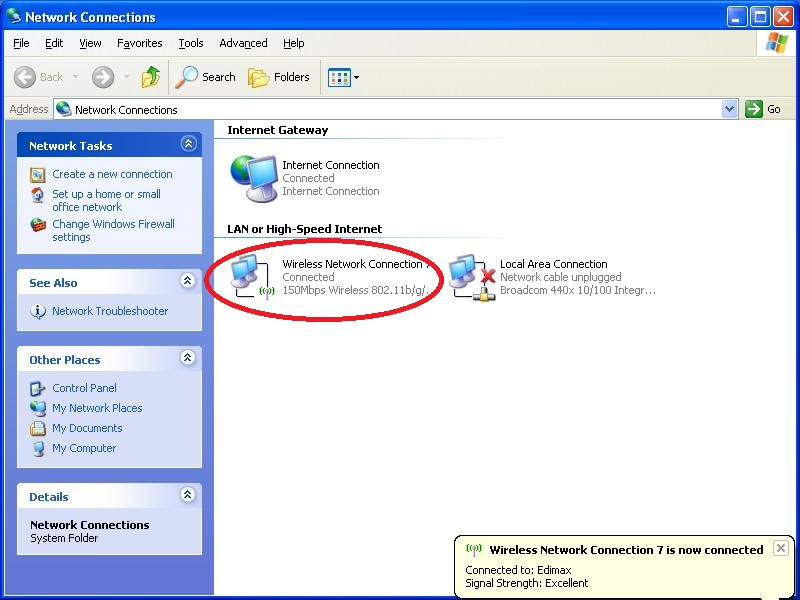Collapse the See Also panel
This screenshot has height=600, width=800.
click(188, 281)
